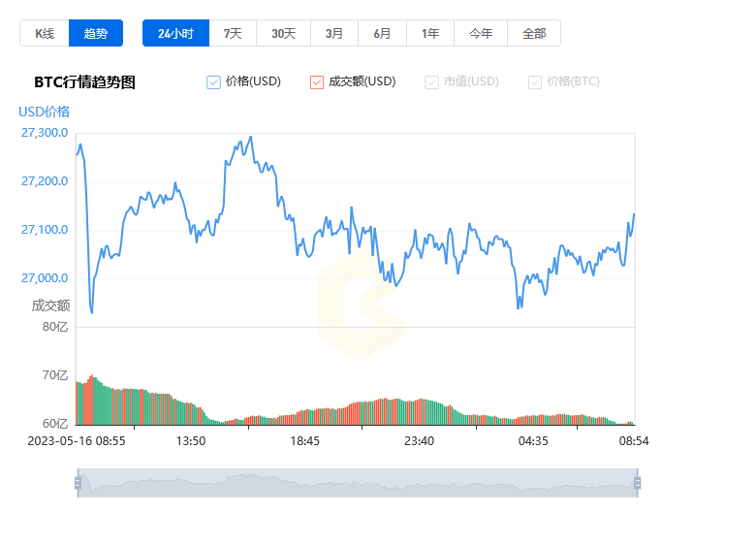Screen dimensions: 756x546
Task: Select the 24小时 time range
Action: [175, 33]
